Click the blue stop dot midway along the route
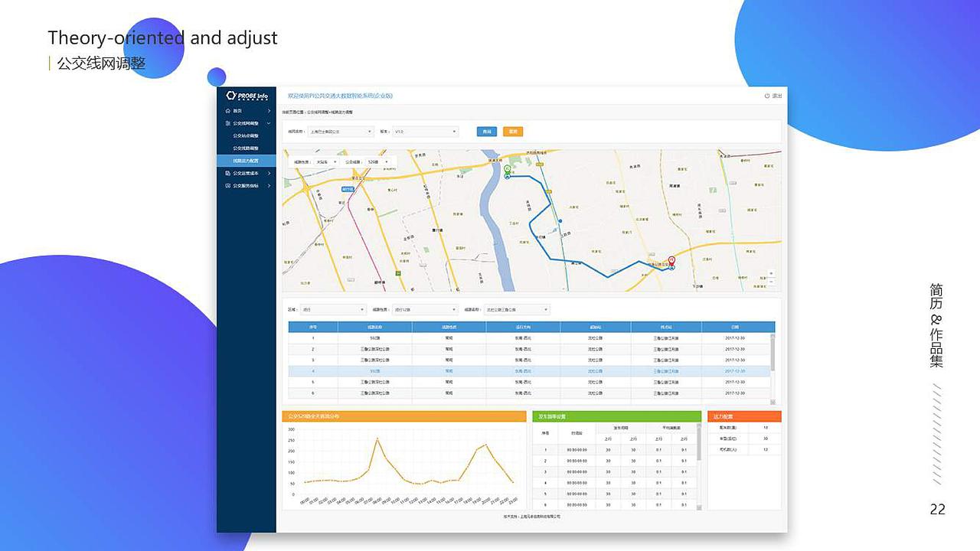 tap(560, 221)
